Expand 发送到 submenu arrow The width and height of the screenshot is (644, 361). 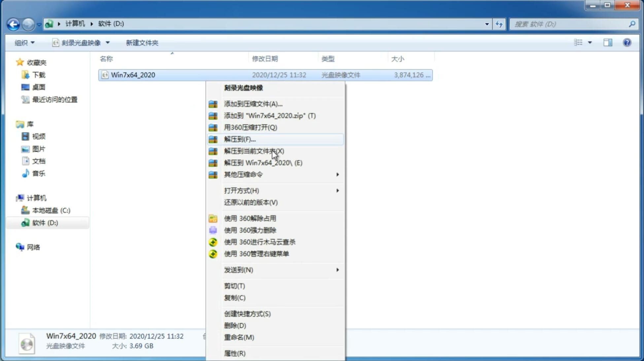(338, 270)
